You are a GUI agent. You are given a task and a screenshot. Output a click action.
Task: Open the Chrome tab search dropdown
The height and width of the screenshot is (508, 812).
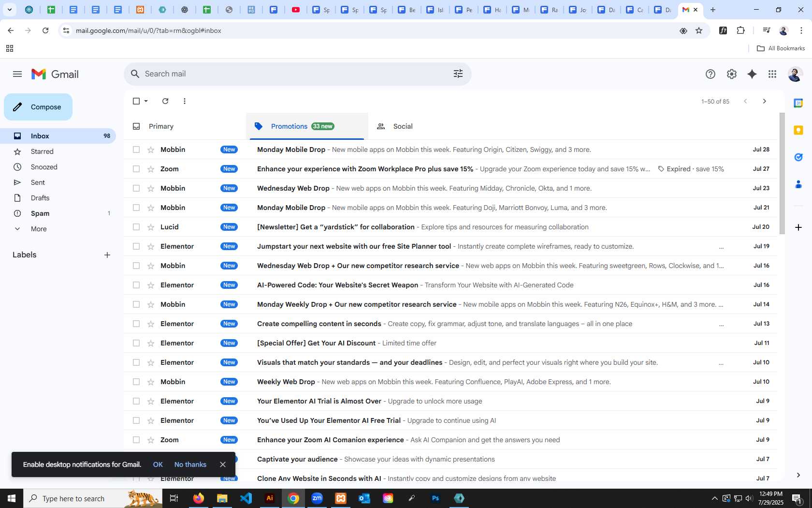tap(9, 10)
